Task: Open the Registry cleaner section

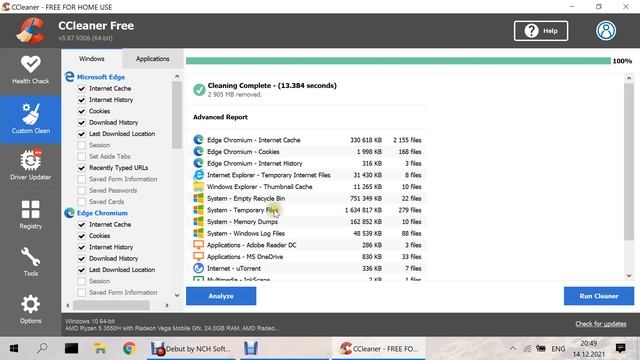Action: (31, 214)
